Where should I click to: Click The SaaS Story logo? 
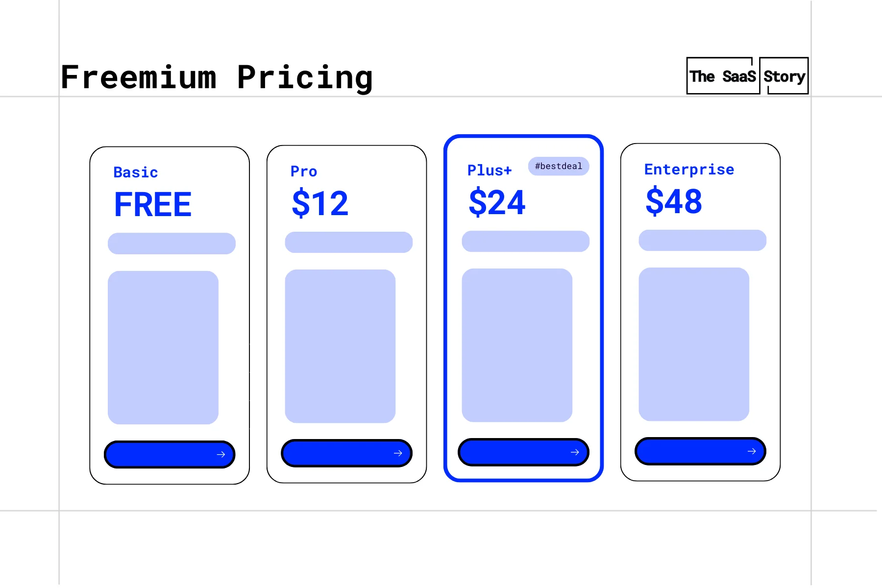click(x=747, y=76)
